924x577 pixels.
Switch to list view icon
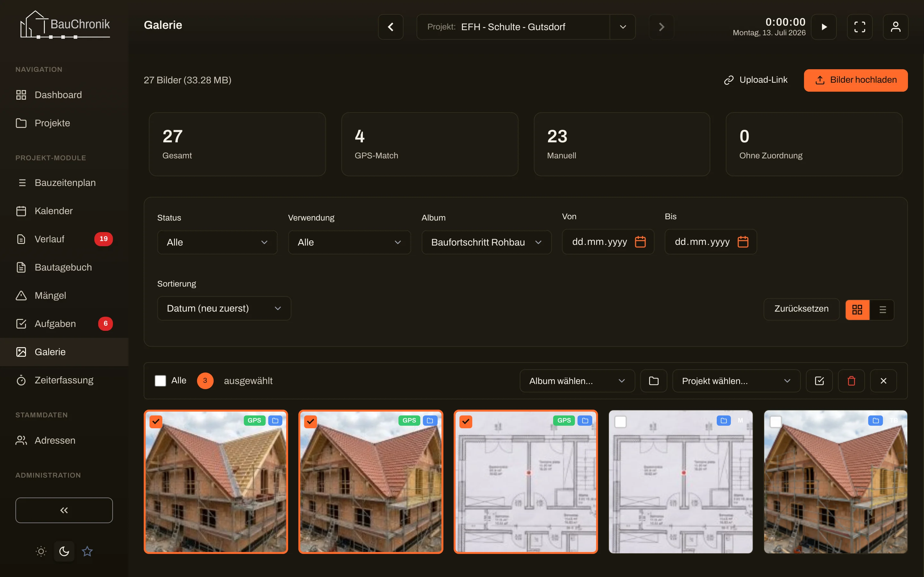[x=882, y=309]
